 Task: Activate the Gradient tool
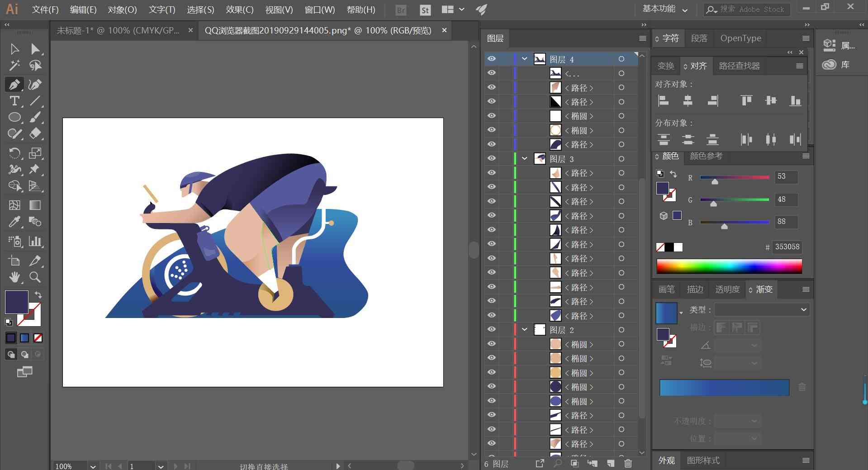pos(35,205)
